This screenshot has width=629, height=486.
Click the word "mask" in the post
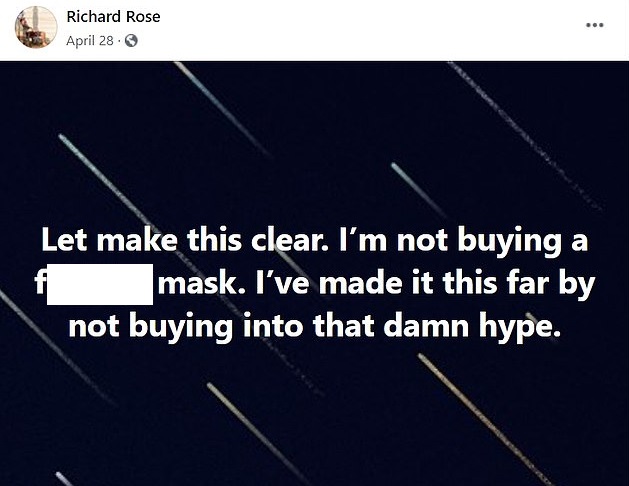(191, 285)
